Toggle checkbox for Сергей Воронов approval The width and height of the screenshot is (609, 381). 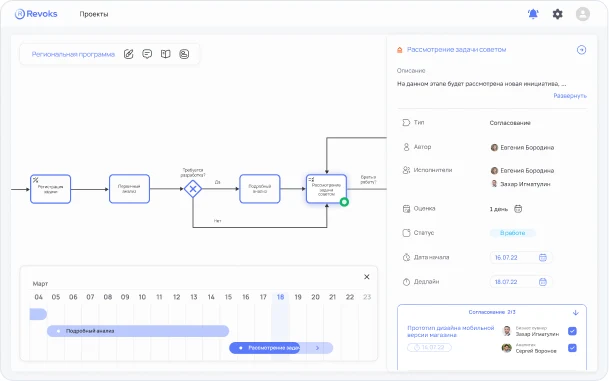[572, 348]
